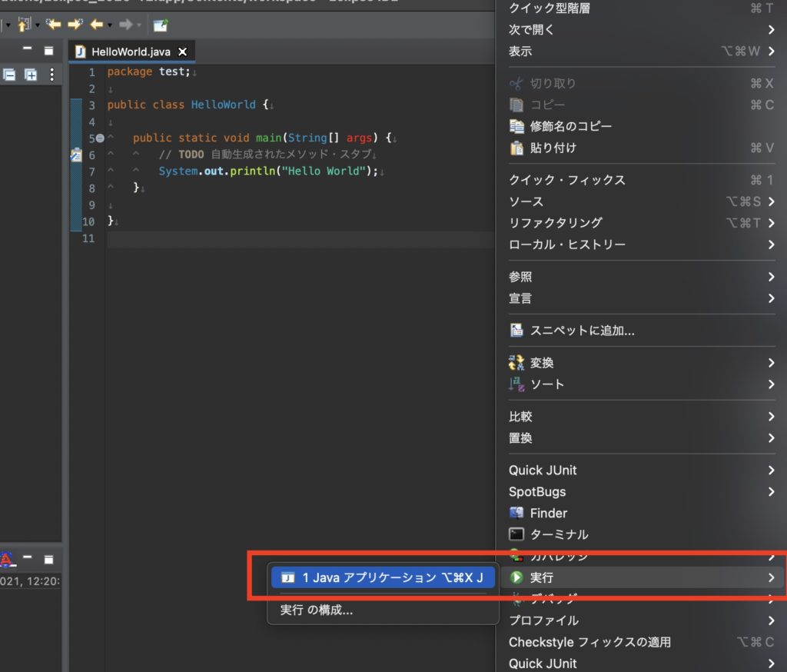Minimize the left view panel
The image size is (787, 672).
27,48
